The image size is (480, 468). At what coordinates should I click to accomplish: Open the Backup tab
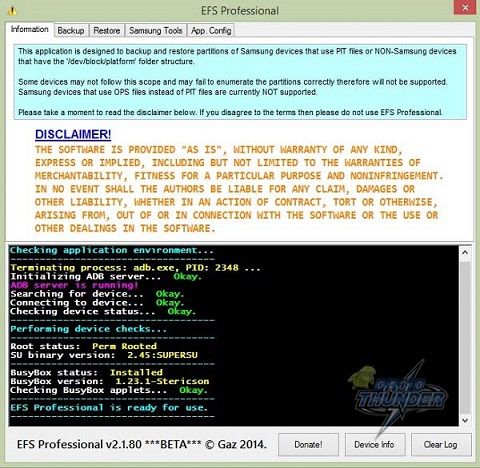click(71, 31)
